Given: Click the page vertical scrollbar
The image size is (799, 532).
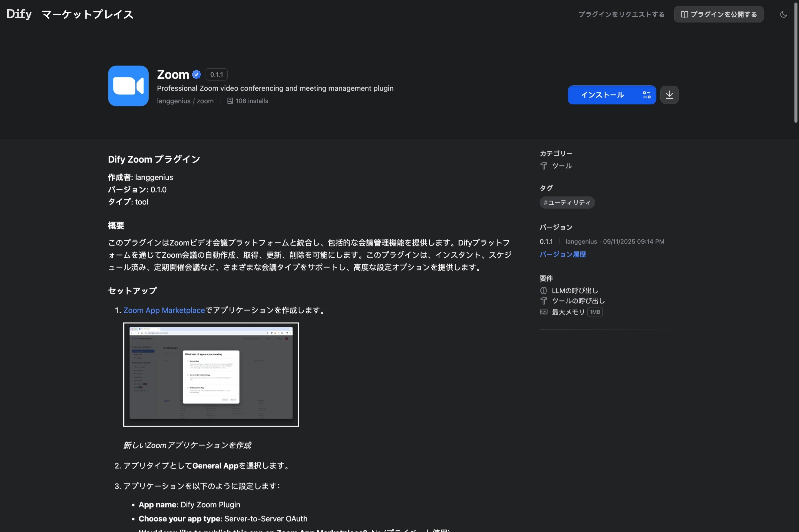Looking at the screenshot, I should coord(795,63).
